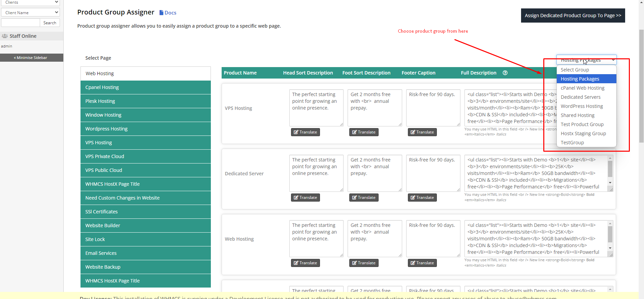The width and height of the screenshot is (644, 299).
Task: Click Translate under Web Hosting foot description
Action: (364, 263)
